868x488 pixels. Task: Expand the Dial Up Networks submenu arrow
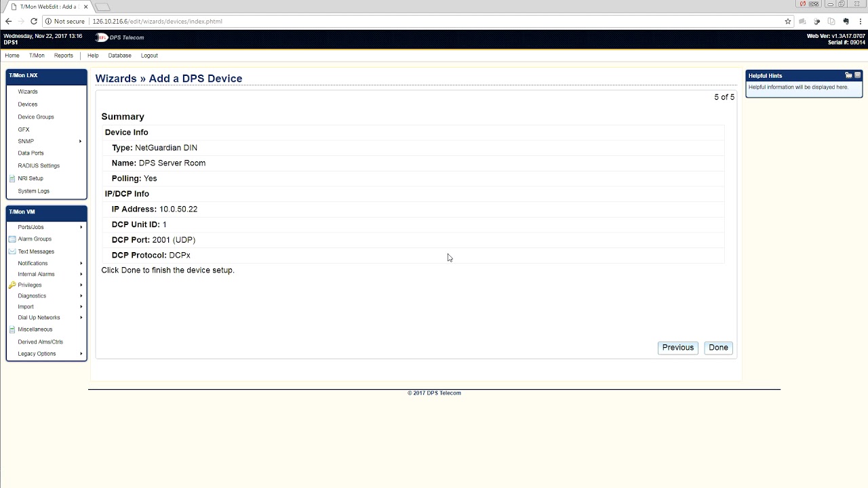pos(81,317)
